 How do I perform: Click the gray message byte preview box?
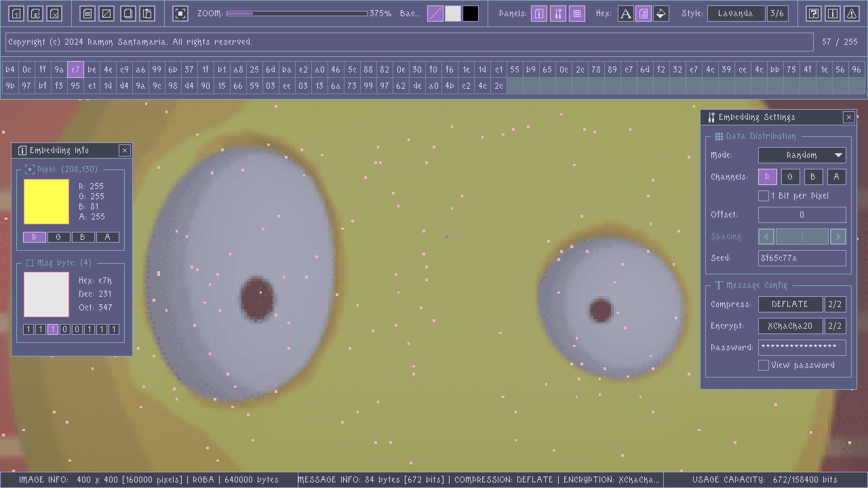(x=46, y=294)
